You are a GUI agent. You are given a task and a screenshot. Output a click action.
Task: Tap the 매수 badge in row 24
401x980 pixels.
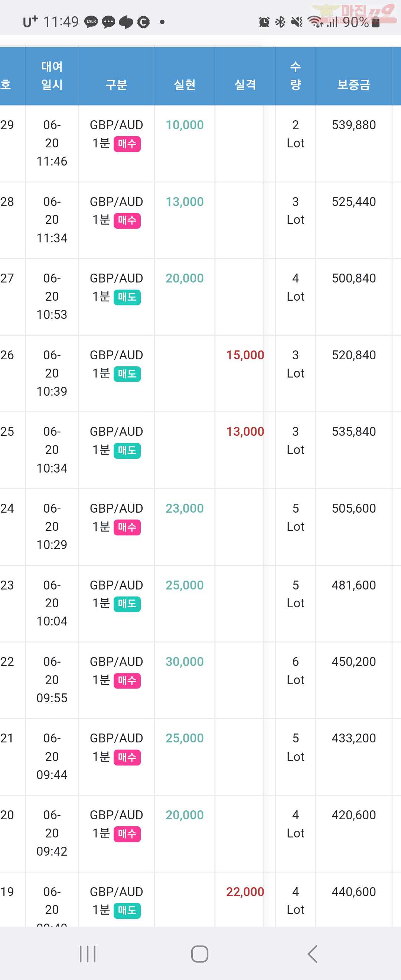[x=127, y=527]
